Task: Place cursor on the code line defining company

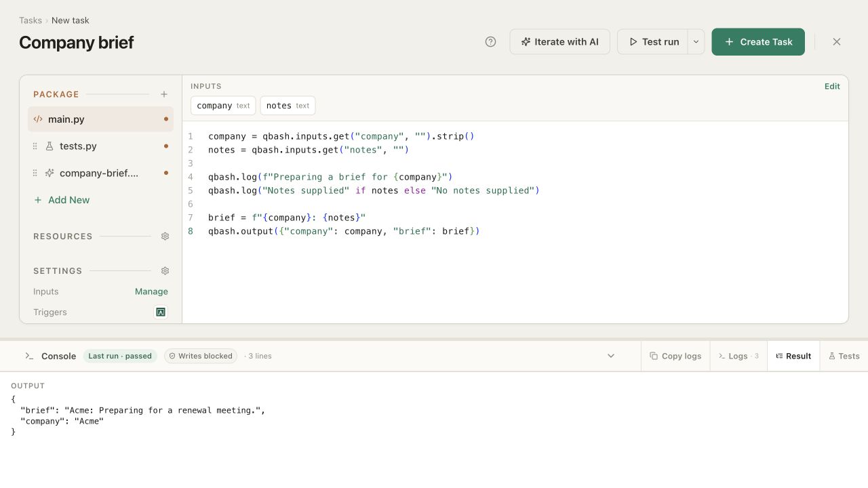Action: [341, 136]
